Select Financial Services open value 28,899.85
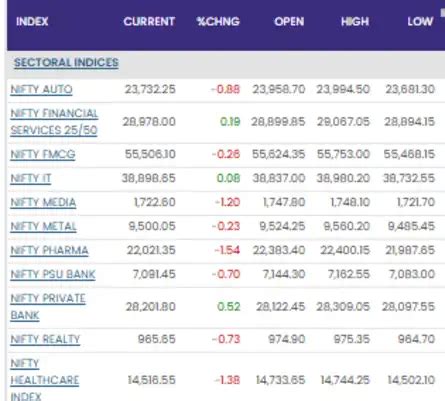Image resolution: width=445 pixels, height=401 pixels. coord(278,122)
